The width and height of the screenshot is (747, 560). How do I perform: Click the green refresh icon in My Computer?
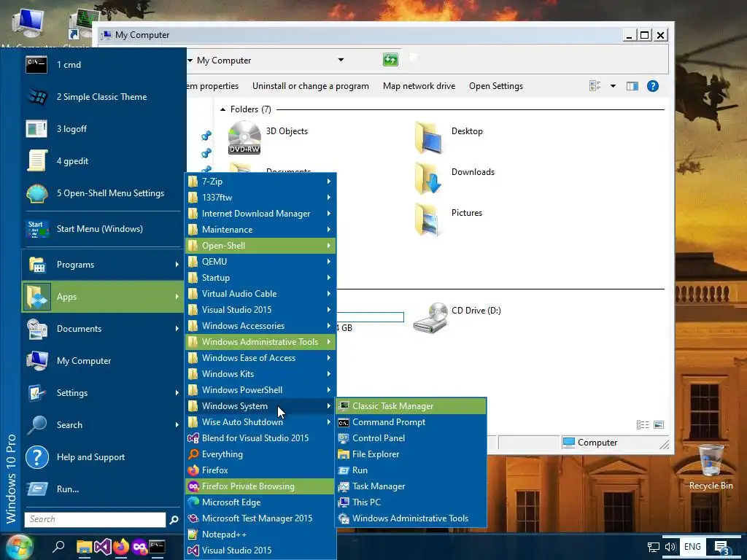(390, 60)
